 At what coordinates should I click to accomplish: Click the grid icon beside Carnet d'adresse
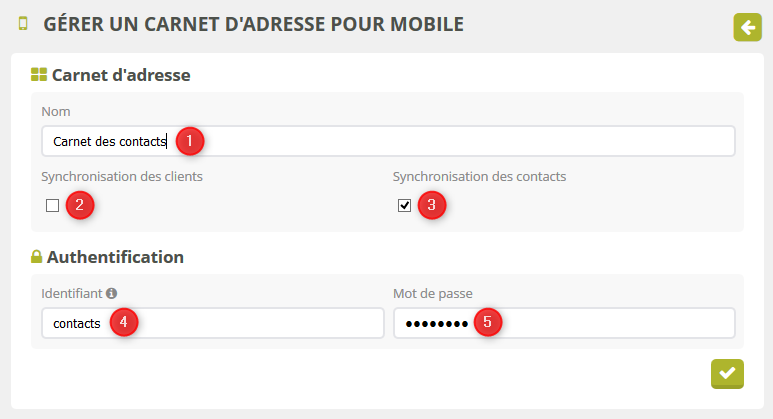pos(39,74)
